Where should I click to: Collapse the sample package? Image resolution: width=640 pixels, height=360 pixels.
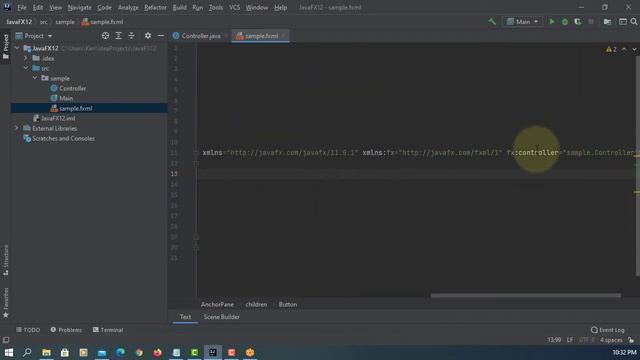click(35, 78)
